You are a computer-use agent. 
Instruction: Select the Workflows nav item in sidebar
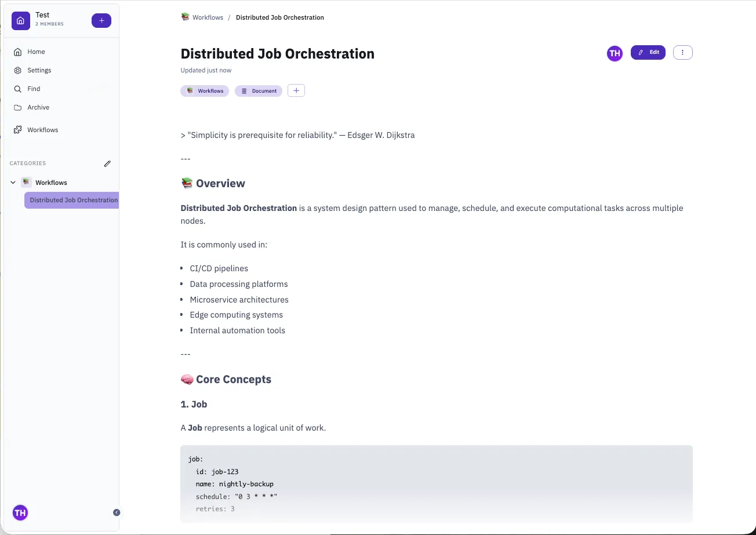pyautogui.click(x=42, y=129)
